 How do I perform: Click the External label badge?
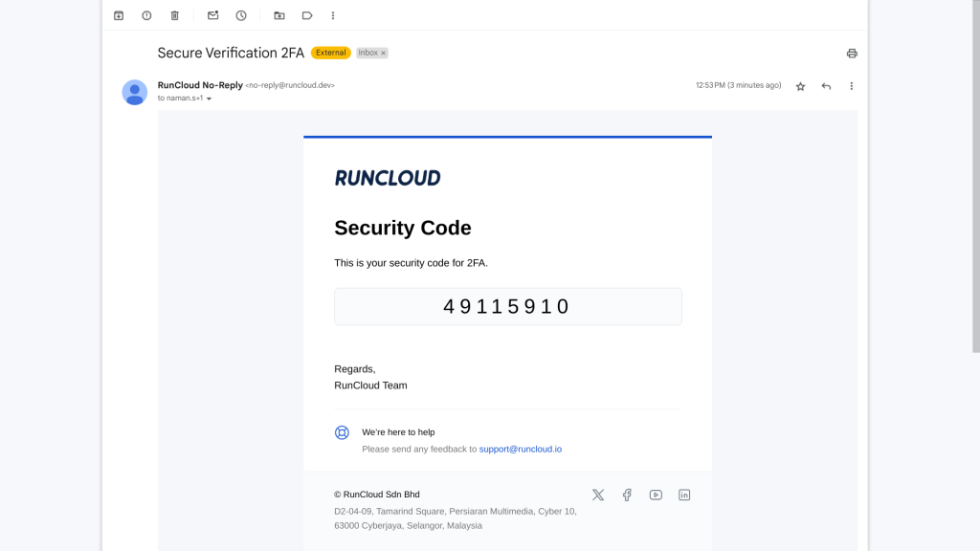coord(330,53)
